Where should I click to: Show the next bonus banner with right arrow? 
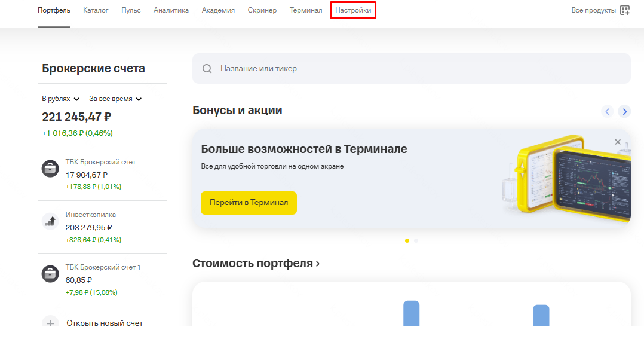click(x=624, y=111)
